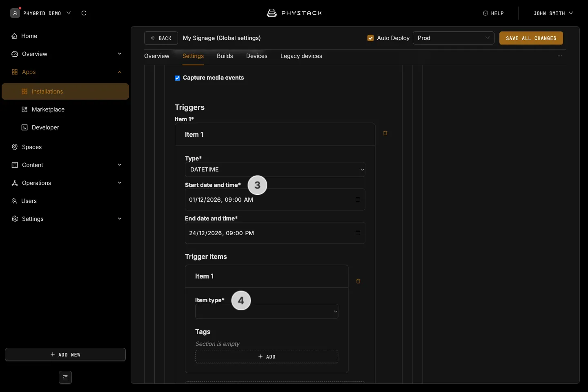588x392 pixels.
Task: Open calendar picker for Start date and time
Action: (x=358, y=200)
